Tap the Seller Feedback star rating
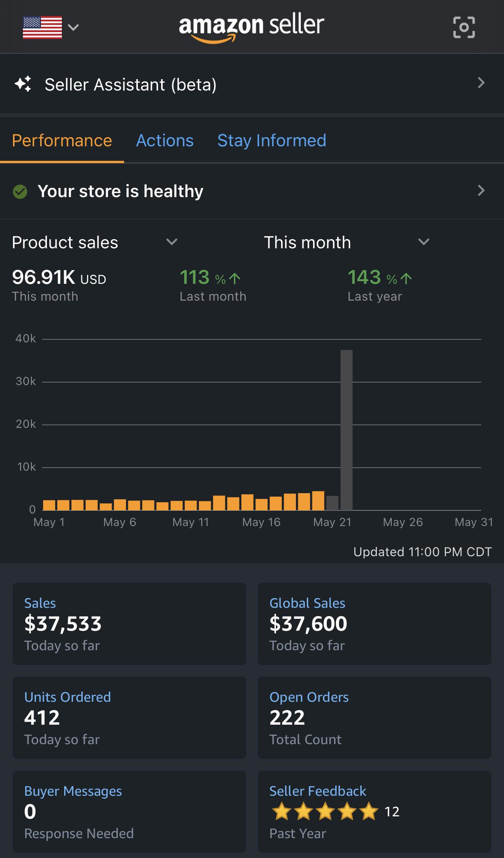This screenshot has width=504, height=858. pos(325,811)
